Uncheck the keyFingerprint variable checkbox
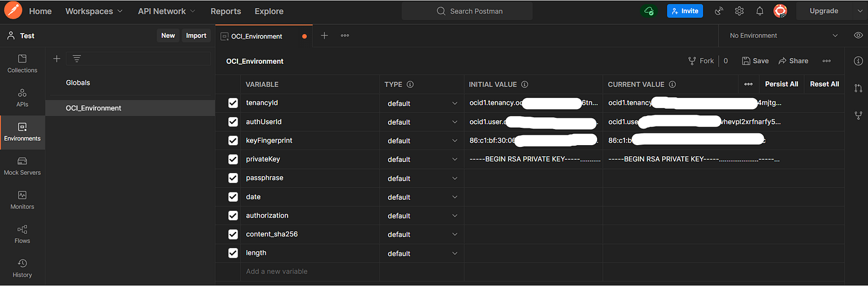This screenshot has height=286, width=868. pyautogui.click(x=233, y=140)
